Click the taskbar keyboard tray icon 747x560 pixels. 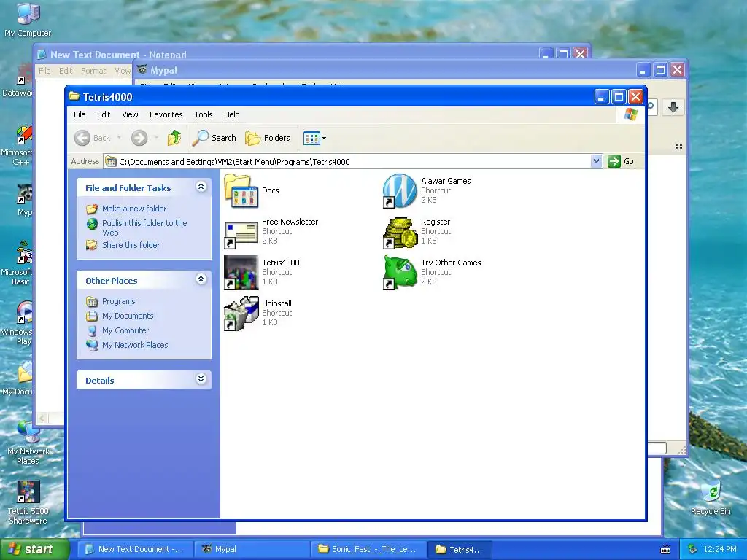tap(665, 550)
